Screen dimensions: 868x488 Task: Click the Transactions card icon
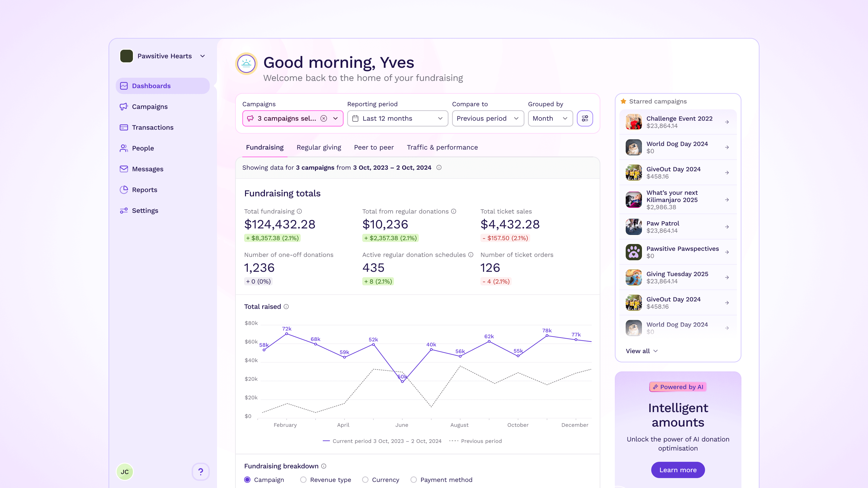pyautogui.click(x=124, y=128)
